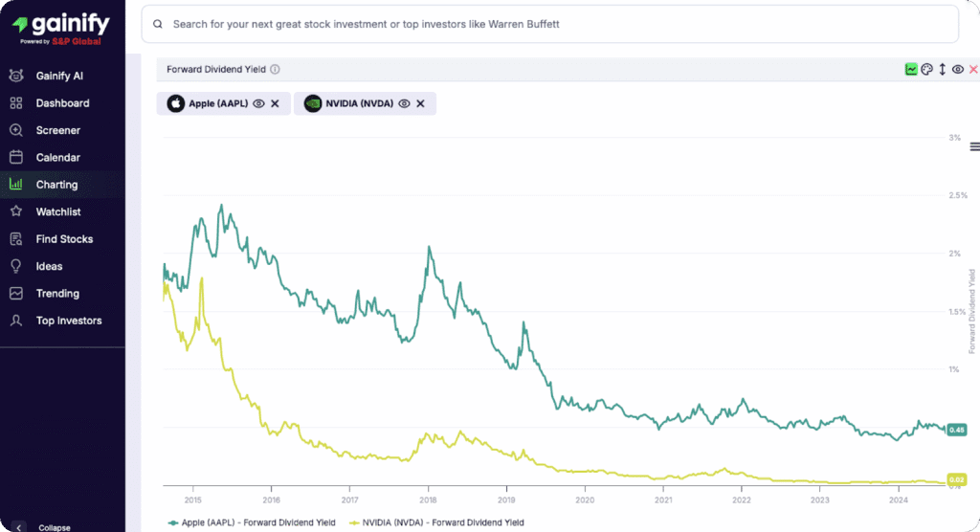Screen dimensions: 980x532
Task: Go to the Screener page
Action: (x=57, y=130)
